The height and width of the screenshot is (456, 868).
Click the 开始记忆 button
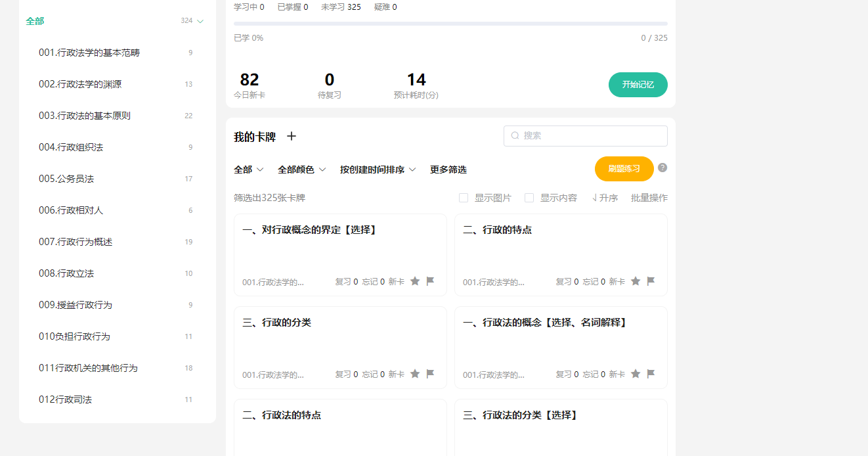[x=638, y=85]
